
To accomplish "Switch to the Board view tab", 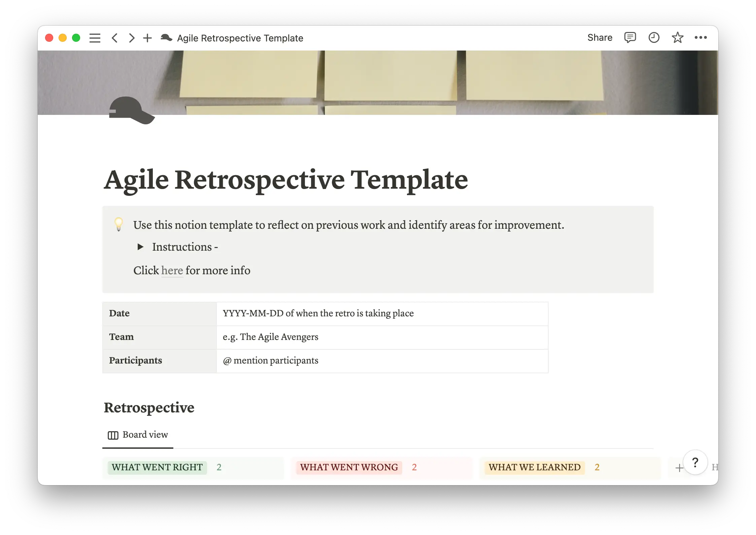I will click(x=138, y=435).
